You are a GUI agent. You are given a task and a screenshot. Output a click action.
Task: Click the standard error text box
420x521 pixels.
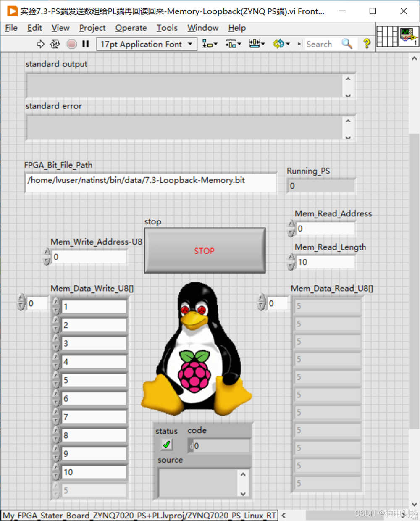click(x=185, y=128)
